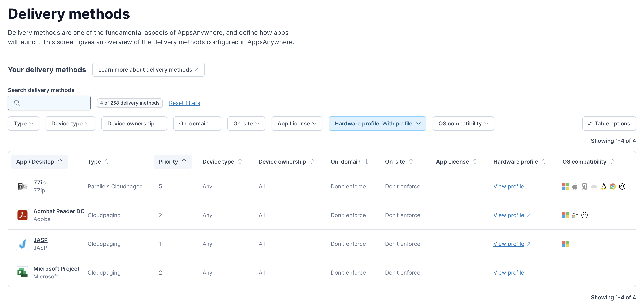Click Reset filters link
The width and height of the screenshot is (644, 308).
(x=184, y=103)
